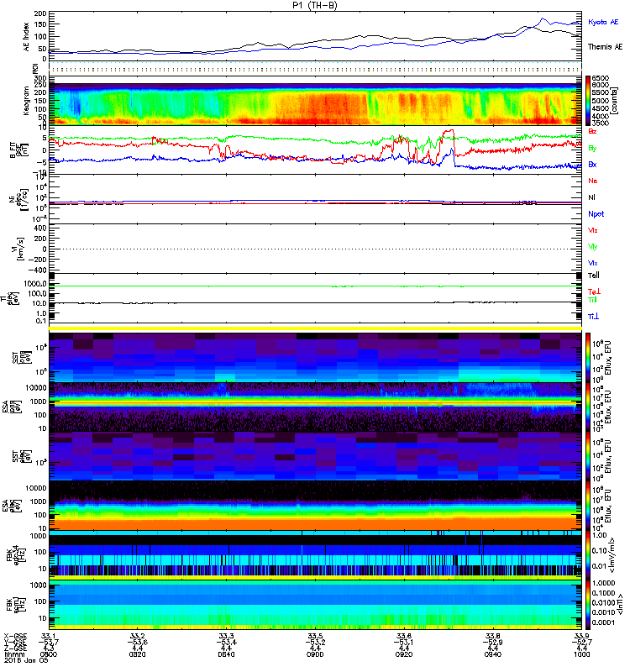Click the X-GSE row label

(13, 636)
